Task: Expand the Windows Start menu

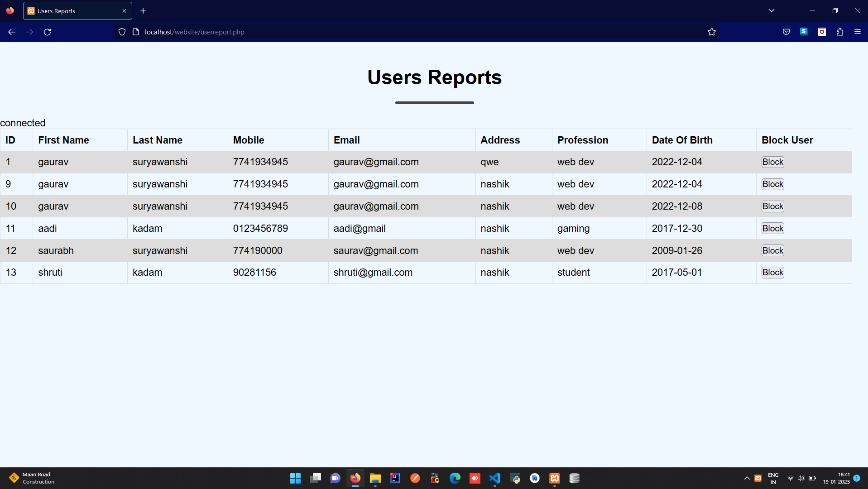Action: tap(295, 478)
